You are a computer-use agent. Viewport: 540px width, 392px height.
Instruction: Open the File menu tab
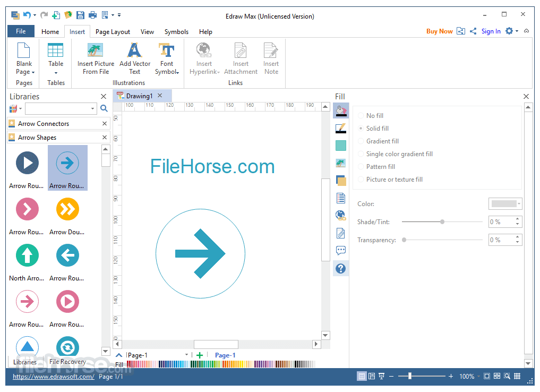(21, 31)
